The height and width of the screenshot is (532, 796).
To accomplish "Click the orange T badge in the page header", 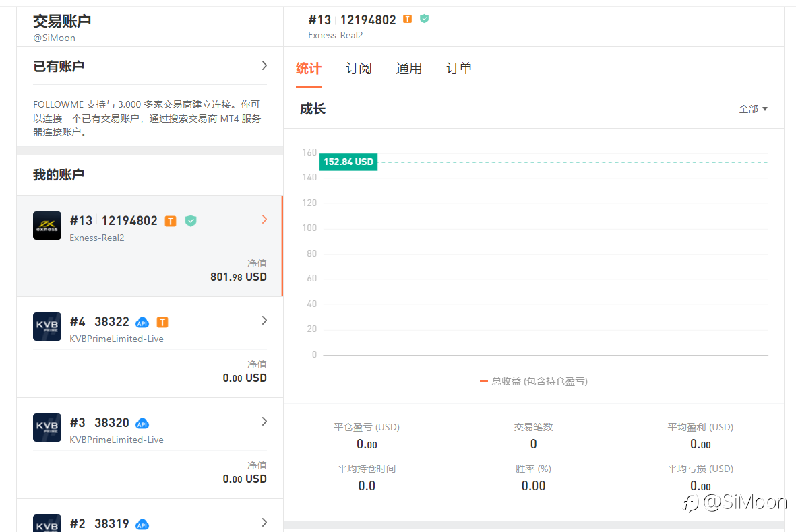I will [x=407, y=20].
